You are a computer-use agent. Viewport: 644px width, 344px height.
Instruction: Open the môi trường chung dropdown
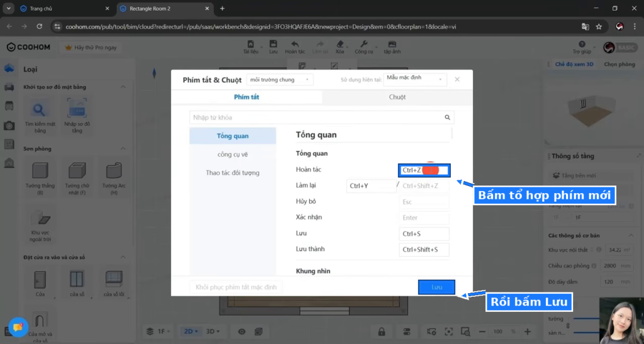pos(280,80)
